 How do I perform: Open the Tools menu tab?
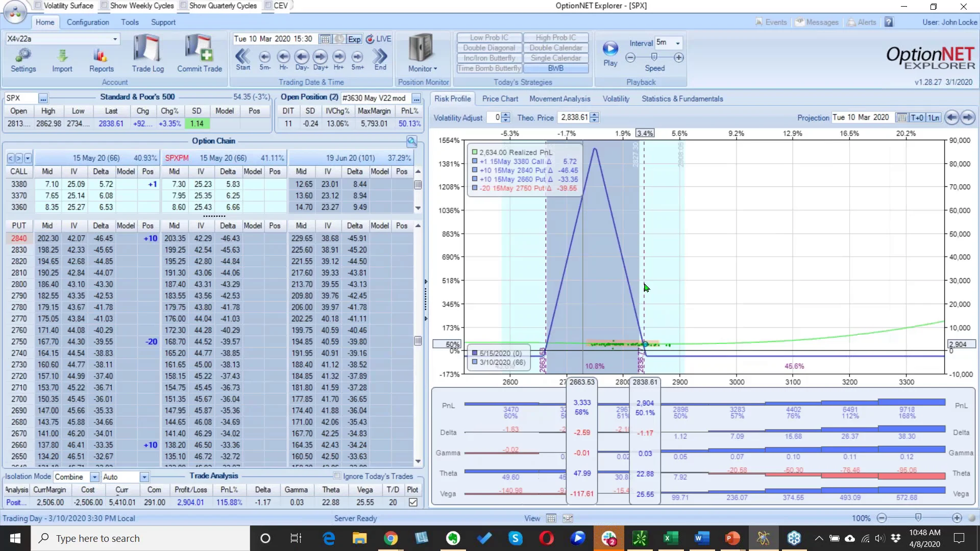click(x=130, y=22)
